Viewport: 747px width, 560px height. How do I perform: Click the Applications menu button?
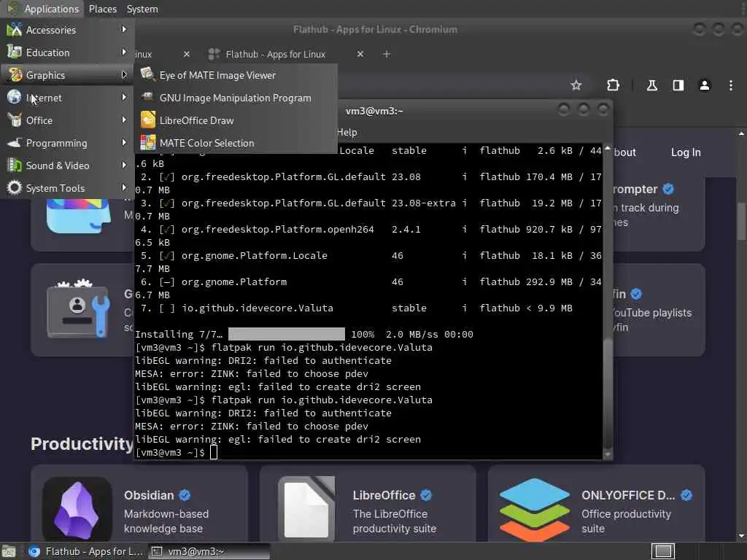[x=43, y=9]
